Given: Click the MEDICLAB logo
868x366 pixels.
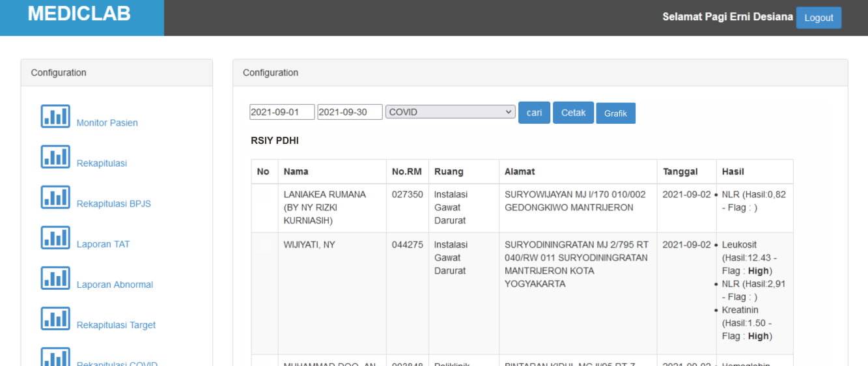Looking at the screenshot, I should [79, 14].
